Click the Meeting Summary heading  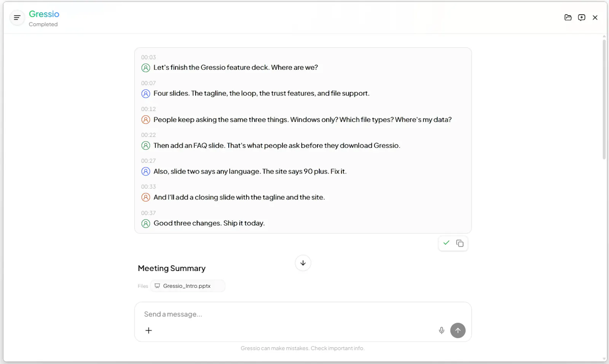coord(172,269)
